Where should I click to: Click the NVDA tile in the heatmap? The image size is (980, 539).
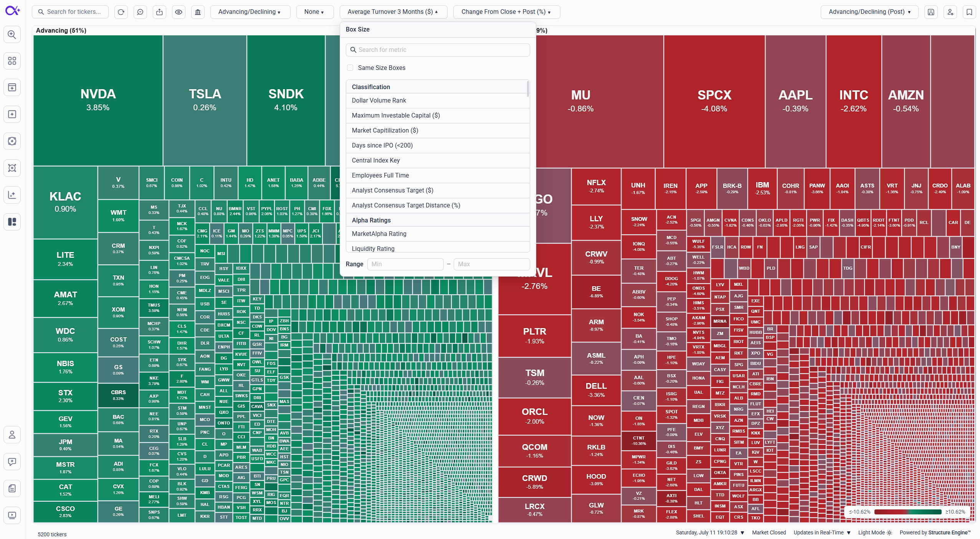click(98, 101)
